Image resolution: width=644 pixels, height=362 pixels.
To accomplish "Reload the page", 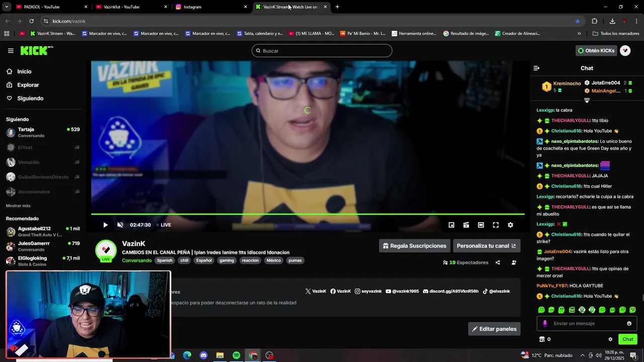I will tap(31, 21).
